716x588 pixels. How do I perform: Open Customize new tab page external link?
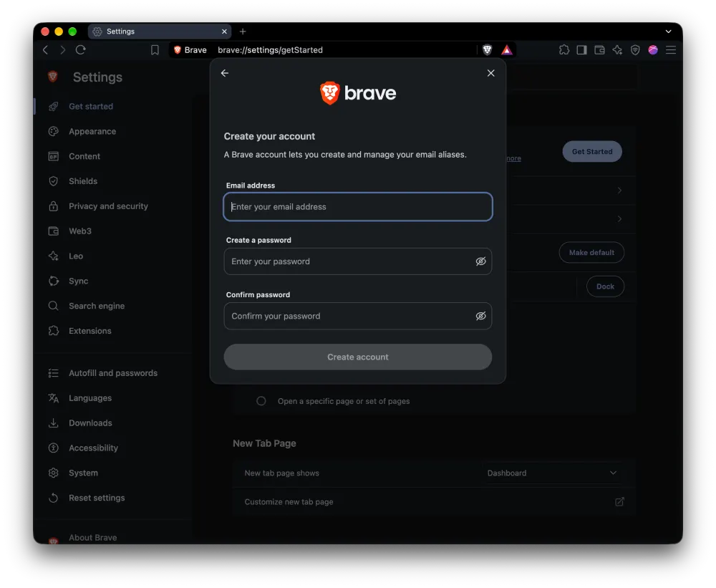(x=619, y=501)
